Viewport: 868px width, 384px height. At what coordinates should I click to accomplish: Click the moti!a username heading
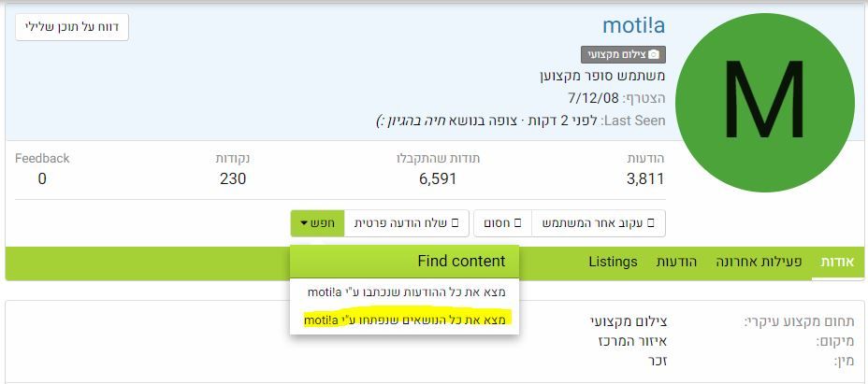[633, 25]
